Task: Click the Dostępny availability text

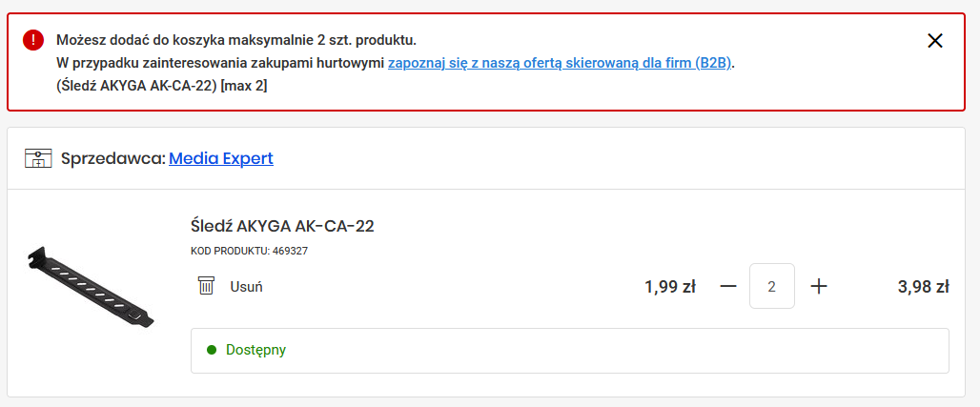Action: point(255,350)
